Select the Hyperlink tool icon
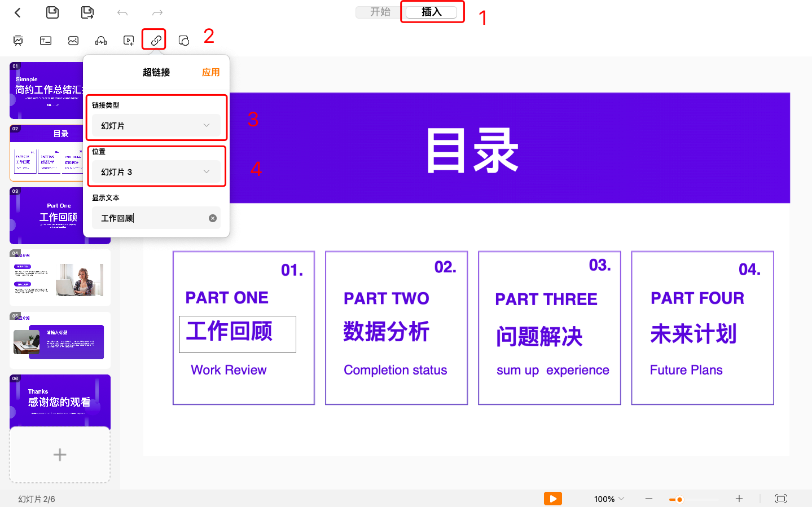This screenshot has height=507, width=812. 153,39
